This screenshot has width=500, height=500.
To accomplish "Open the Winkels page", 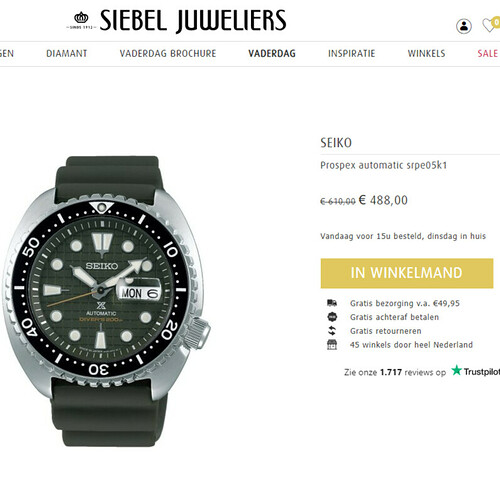I will (x=426, y=53).
